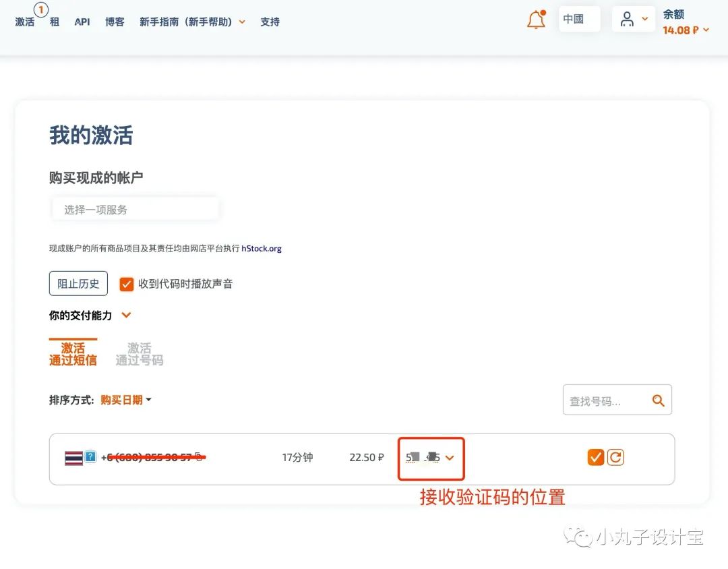This screenshot has width=728, height=569.
Task: Click the 阻止历史 button
Action: pyautogui.click(x=78, y=283)
